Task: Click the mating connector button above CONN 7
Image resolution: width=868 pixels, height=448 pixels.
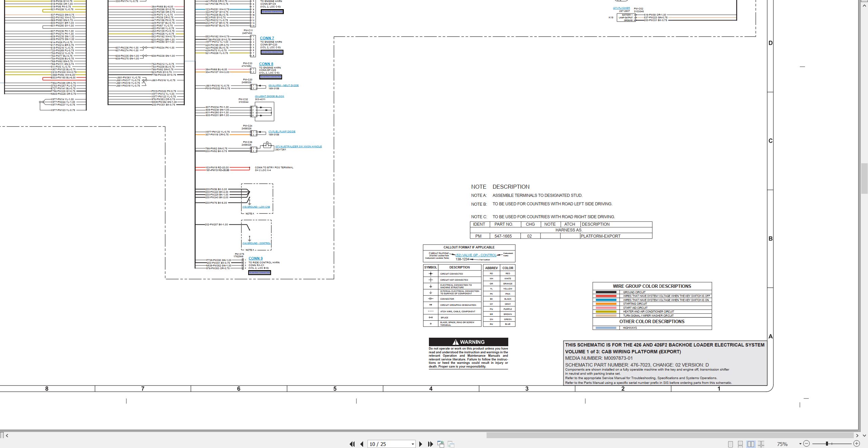Action: point(272,12)
